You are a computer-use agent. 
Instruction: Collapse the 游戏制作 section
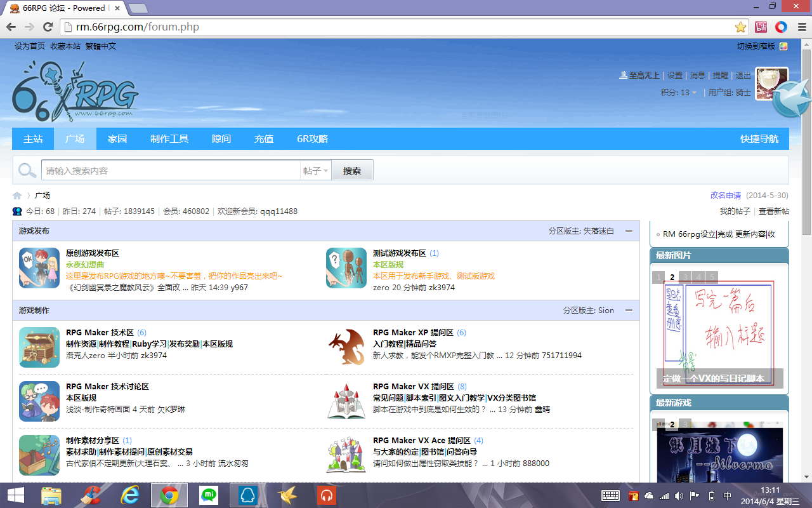(x=629, y=310)
